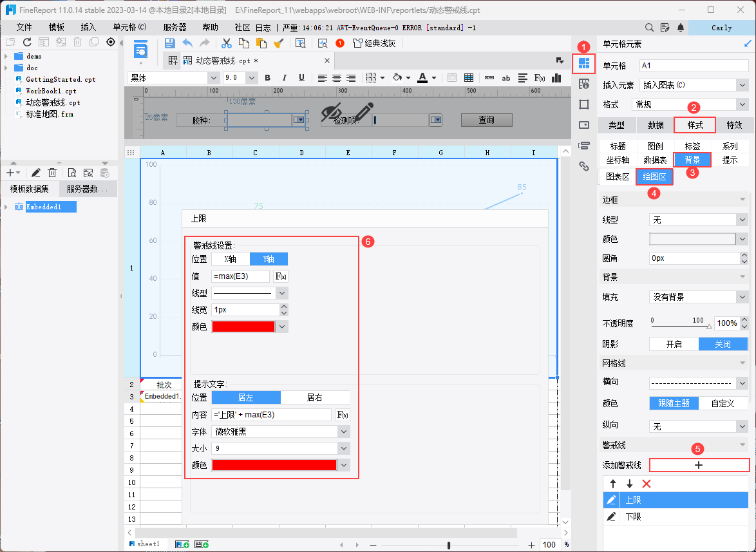The image size is (756, 552).
Task: Locate current file with the target icon
Action: pyautogui.click(x=110, y=43)
